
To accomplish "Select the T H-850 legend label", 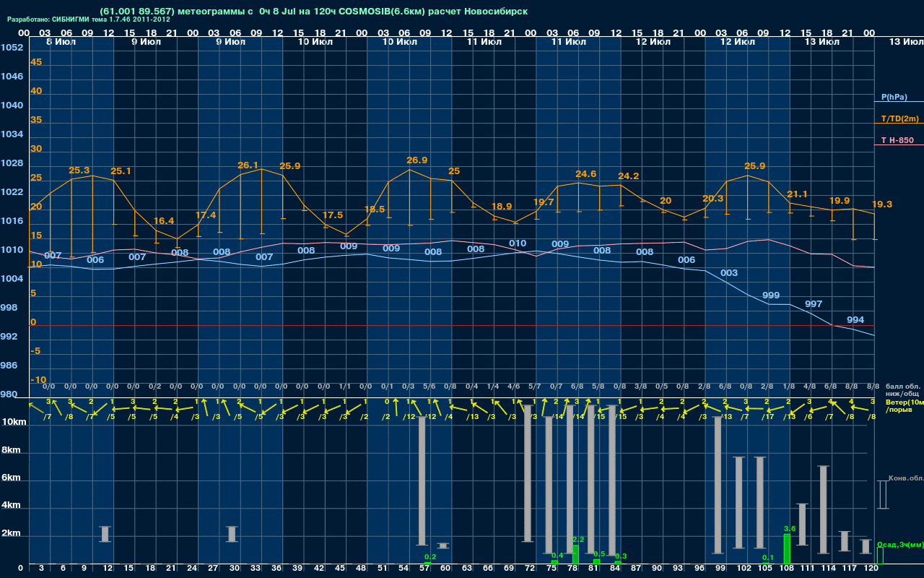I will 897,140.
